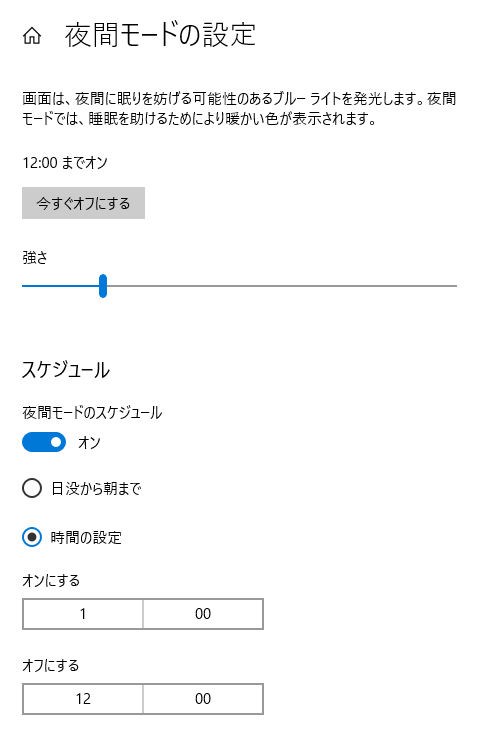This screenshot has width=479, height=739.
Task: Click the 日没から朝まで label text
Action: 96,488
